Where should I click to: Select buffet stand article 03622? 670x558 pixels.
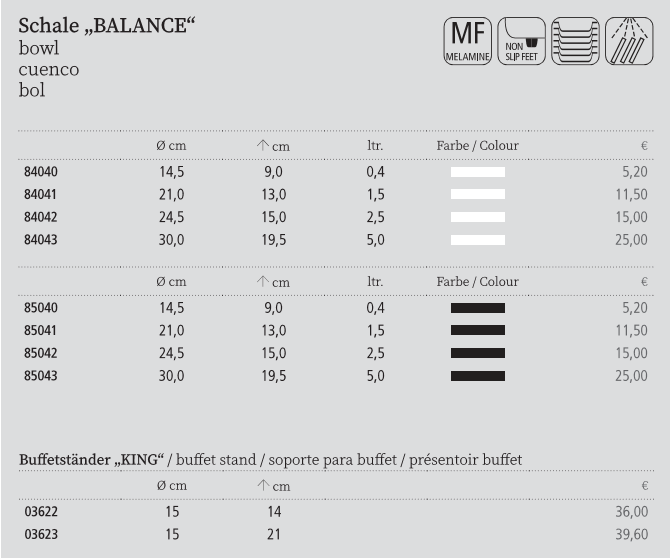(41, 512)
